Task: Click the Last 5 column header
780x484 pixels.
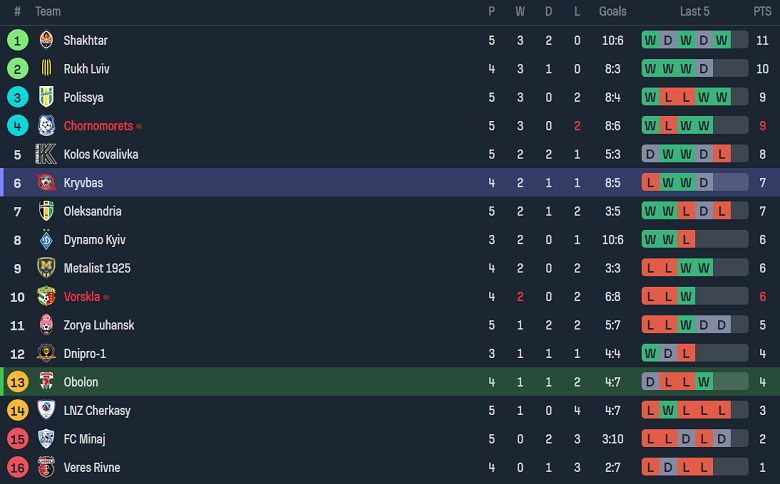Action: 694,12
